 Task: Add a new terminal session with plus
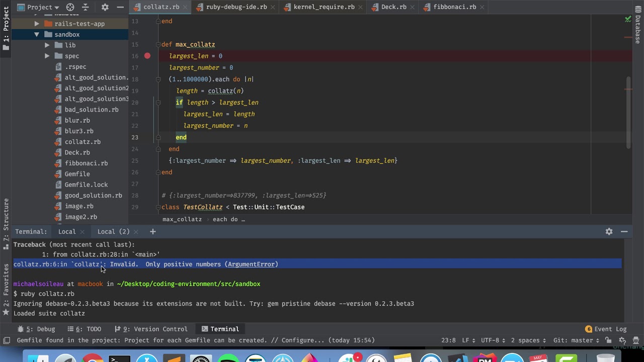(152, 232)
